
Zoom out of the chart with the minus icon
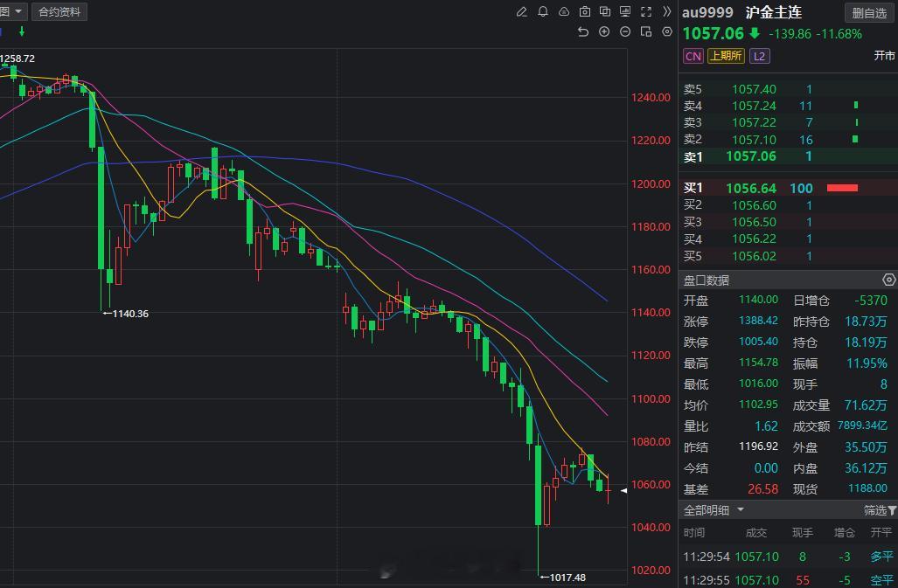[x=624, y=31]
